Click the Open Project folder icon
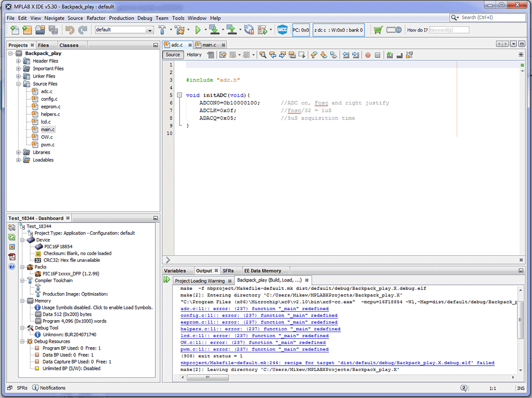Viewport: 532px width, 398px height. (x=40, y=30)
